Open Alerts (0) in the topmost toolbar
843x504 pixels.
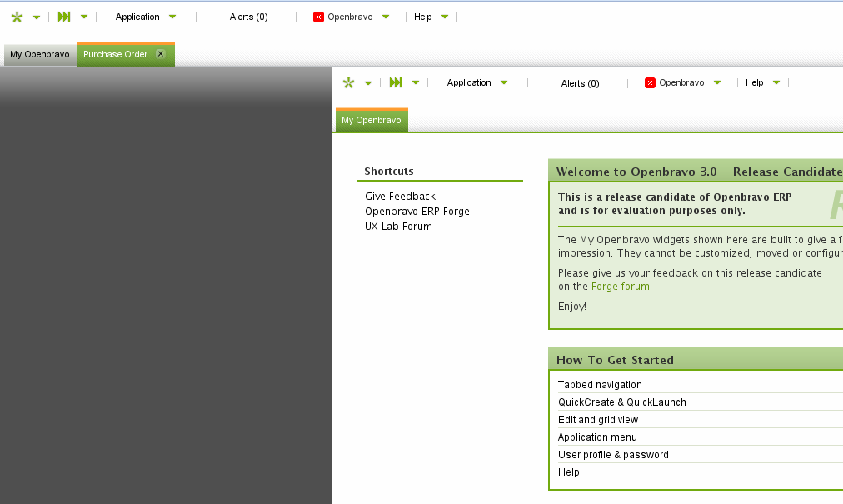click(248, 17)
